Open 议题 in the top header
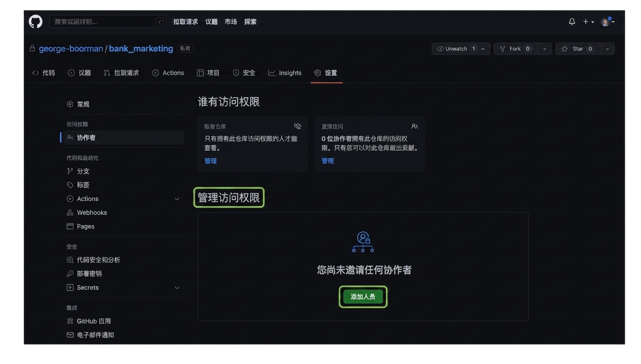Image resolution: width=641 pixels, height=364 pixels. [x=211, y=22]
